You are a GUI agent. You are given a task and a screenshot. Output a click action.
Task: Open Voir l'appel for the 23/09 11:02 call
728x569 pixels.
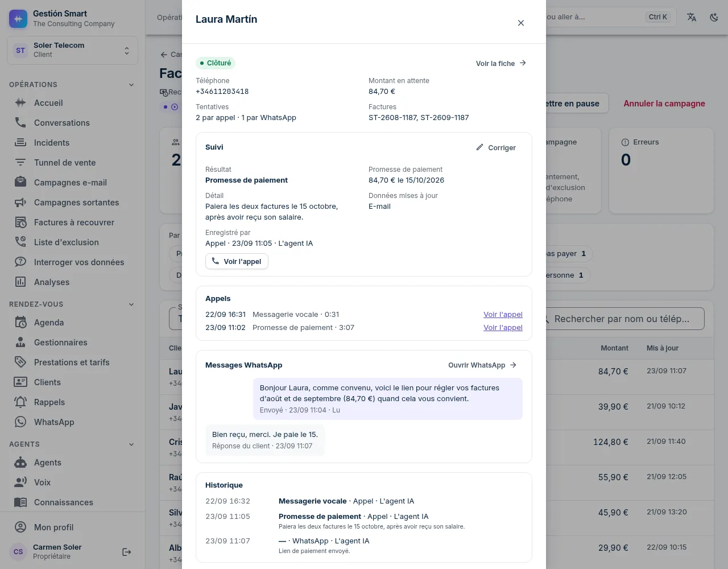(503, 328)
